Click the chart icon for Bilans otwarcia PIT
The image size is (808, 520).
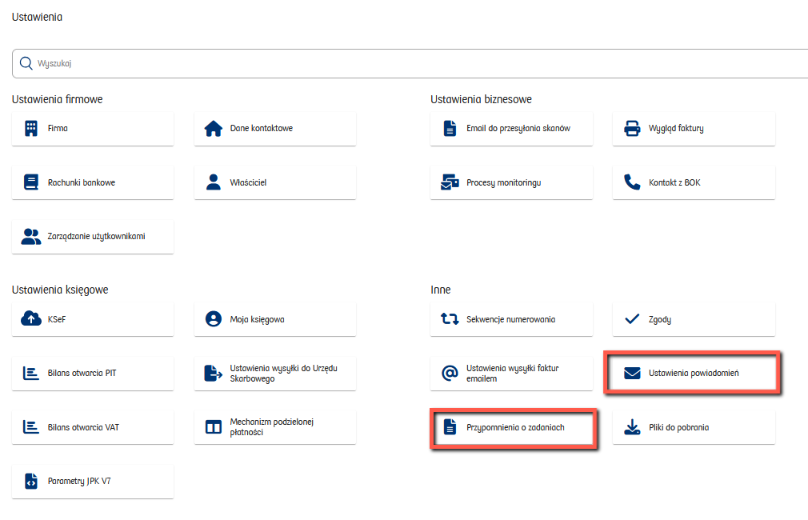click(31, 373)
